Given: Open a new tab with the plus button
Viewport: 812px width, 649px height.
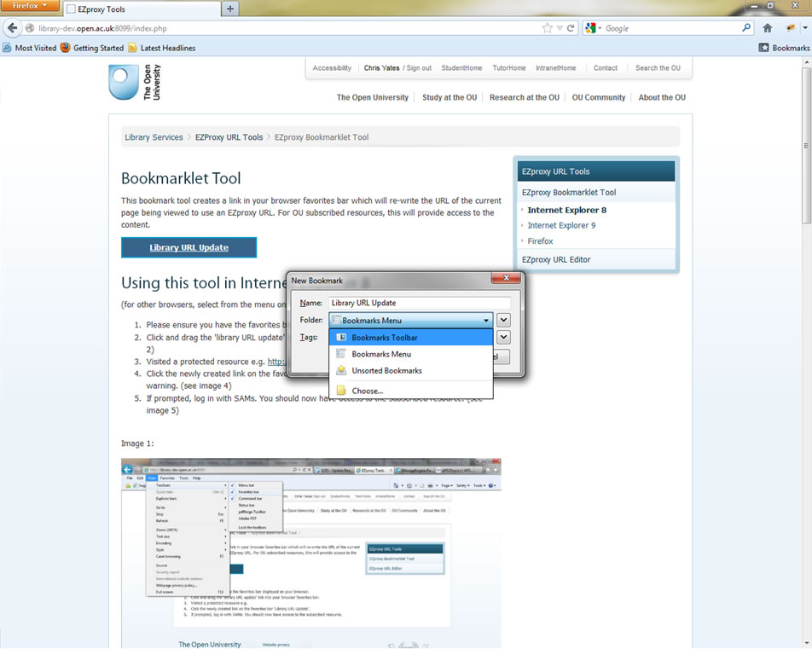Looking at the screenshot, I should [230, 9].
